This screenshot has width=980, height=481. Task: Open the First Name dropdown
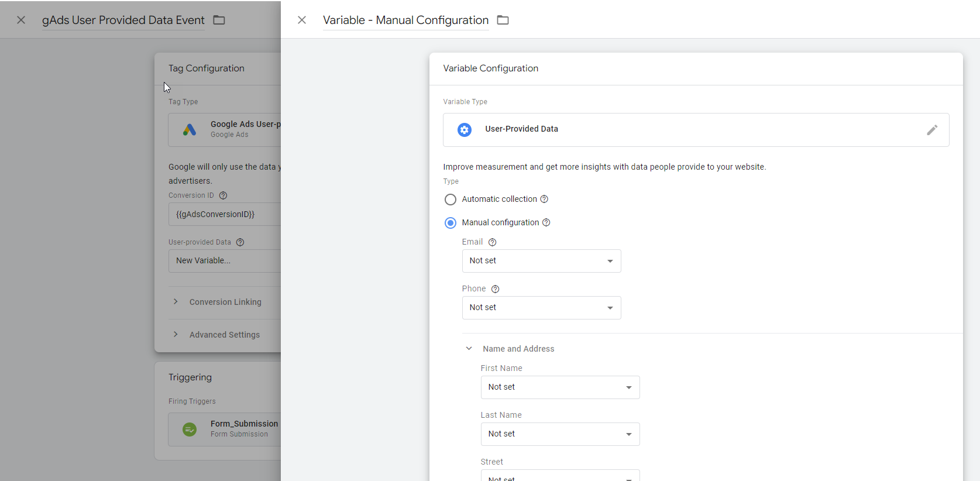(x=560, y=387)
